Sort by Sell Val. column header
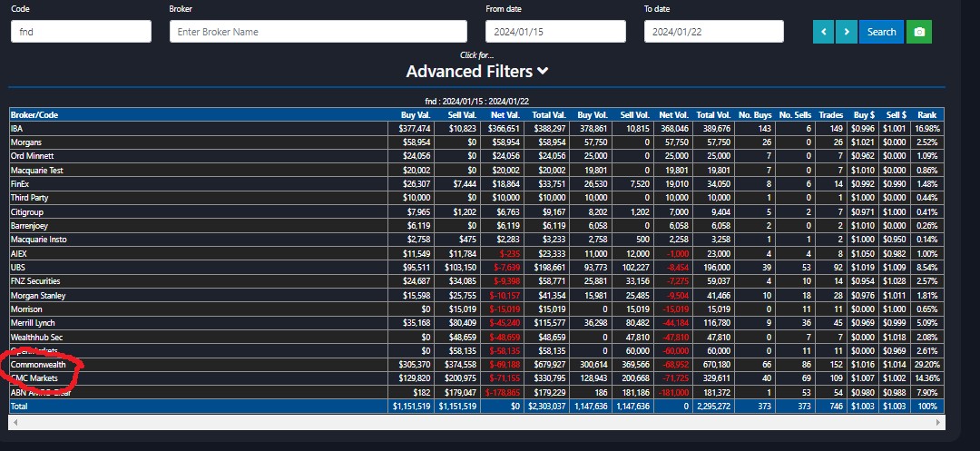The image size is (980, 451). click(457, 115)
